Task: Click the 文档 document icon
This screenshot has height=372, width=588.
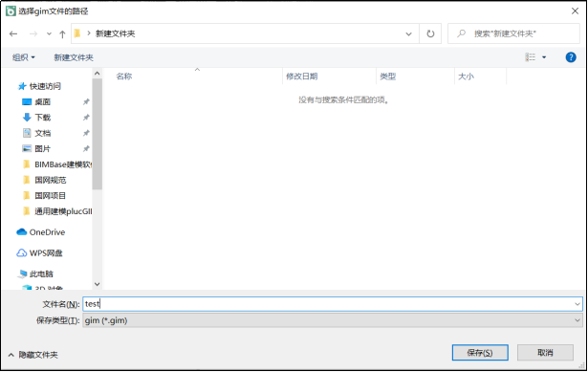Action: [27, 133]
